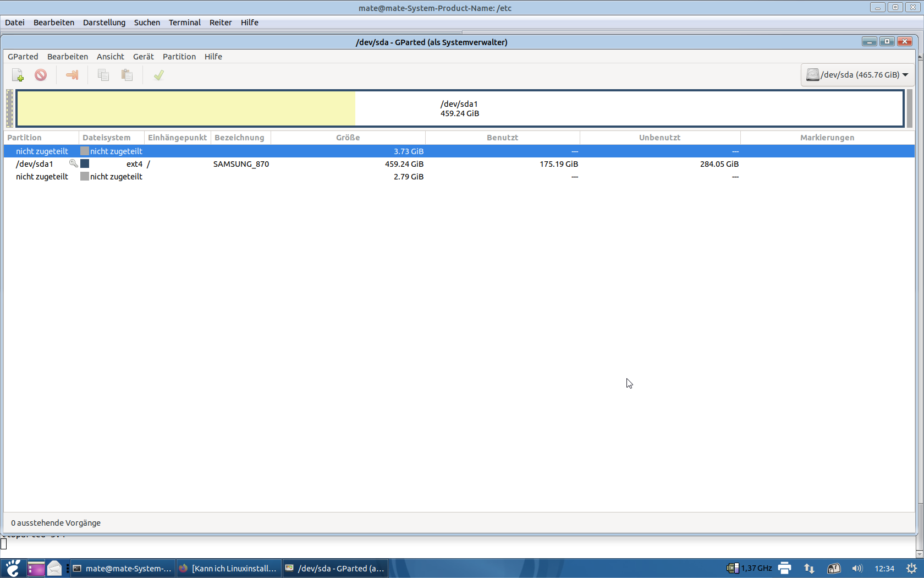Click the key icon beside /dev/sda1
Viewport: 924px width, 578px height.
(73, 163)
